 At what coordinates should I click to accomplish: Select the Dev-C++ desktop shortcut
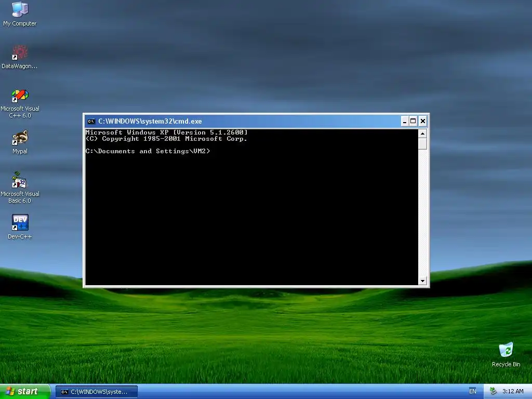20,227
